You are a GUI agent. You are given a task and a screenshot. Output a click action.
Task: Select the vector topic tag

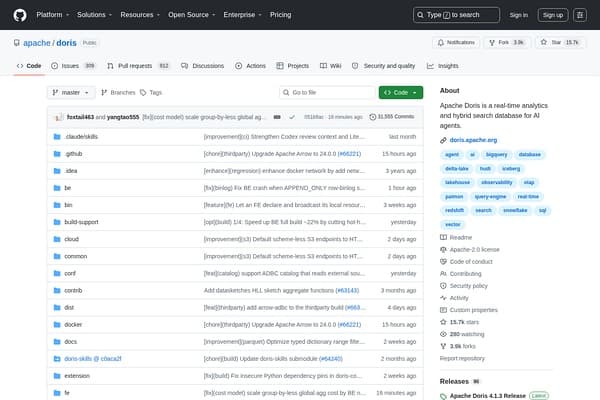pos(453,224)
